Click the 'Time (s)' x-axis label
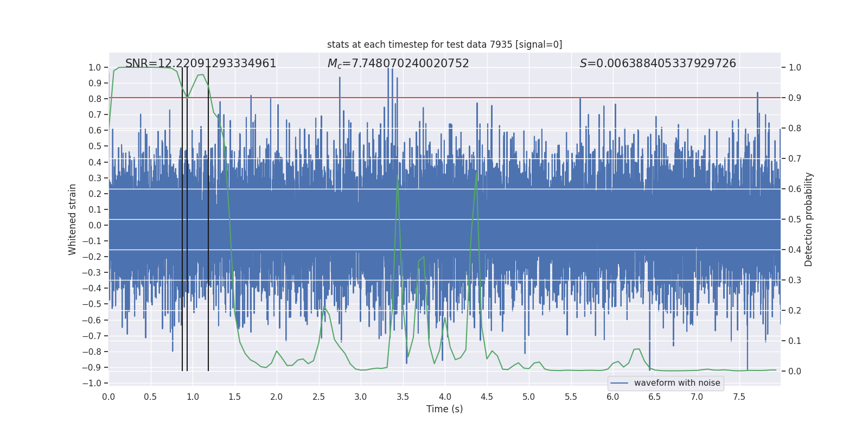This screenshot has height=434, width=868. [444, 409]
